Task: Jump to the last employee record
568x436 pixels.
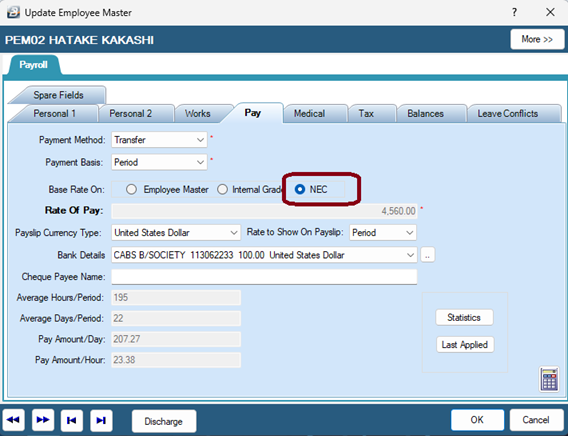Action: point(101,420)
